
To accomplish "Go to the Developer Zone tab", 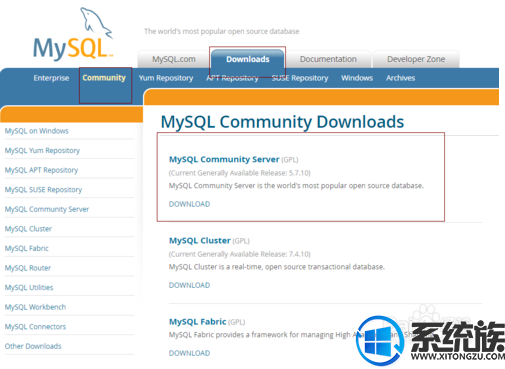I will point(416,59).
